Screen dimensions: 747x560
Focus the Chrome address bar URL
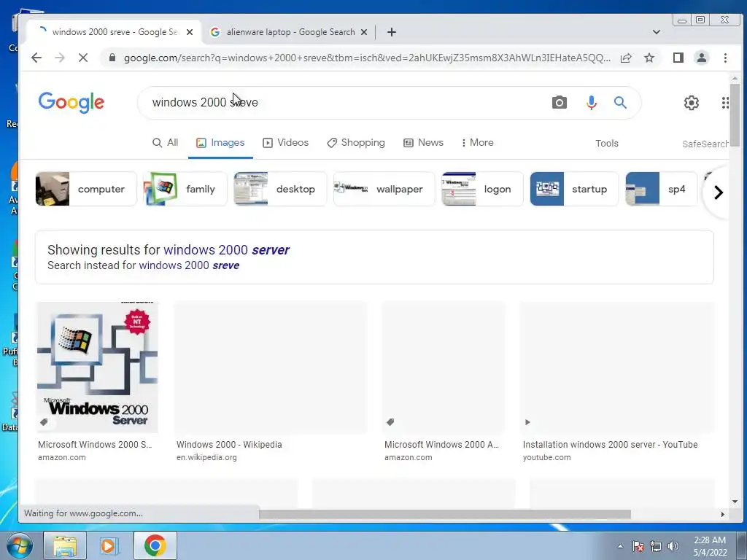tap(367, 58)
